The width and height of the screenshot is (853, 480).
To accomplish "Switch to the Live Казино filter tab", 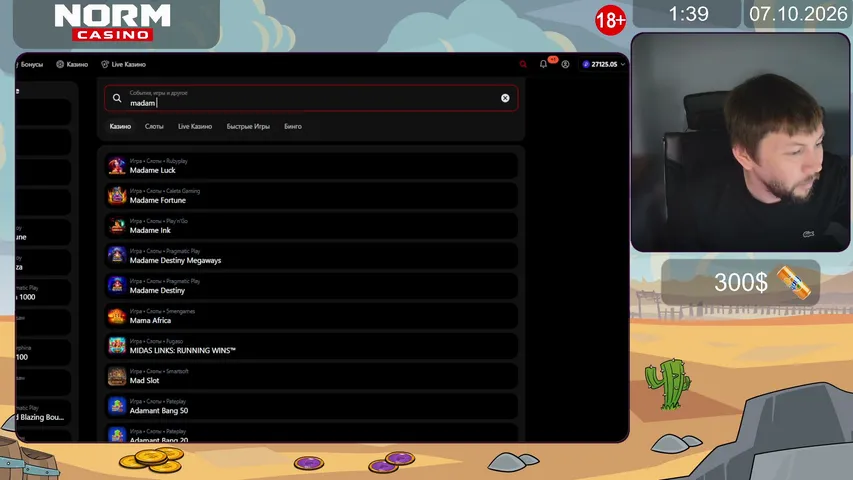I will click(x=195, y=126).
